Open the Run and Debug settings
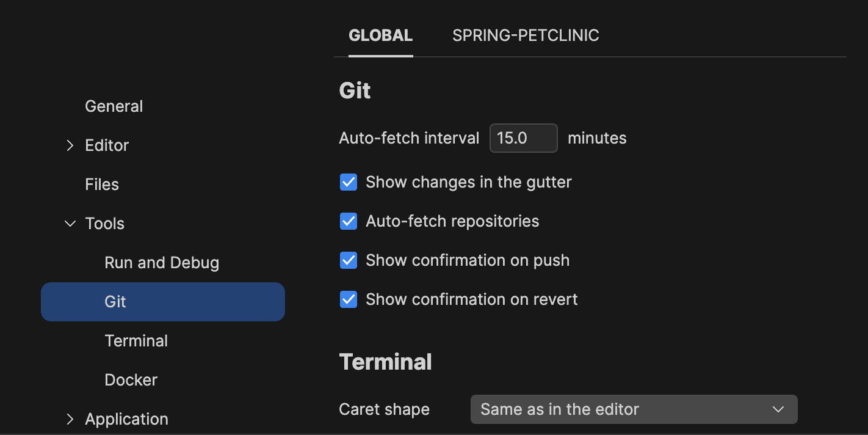The height and width of the screenshot is (435, 868). 161,262
